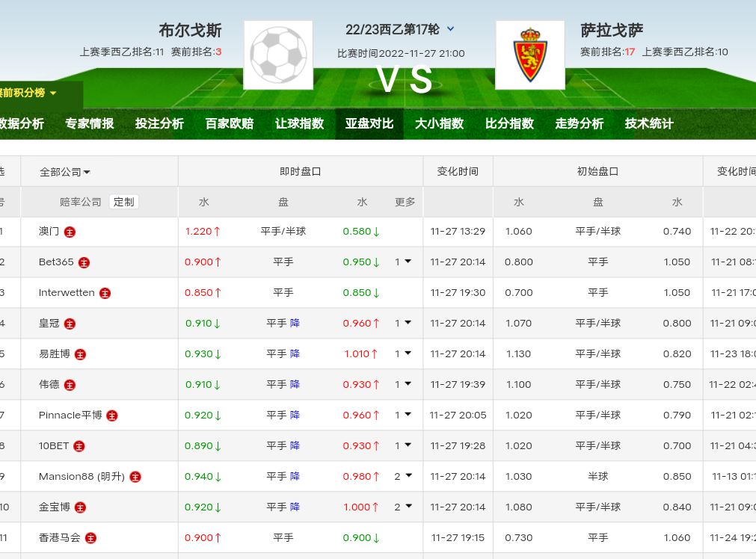
Task: Expand more odds for the Bet365 row
Action: pos(403,262)
